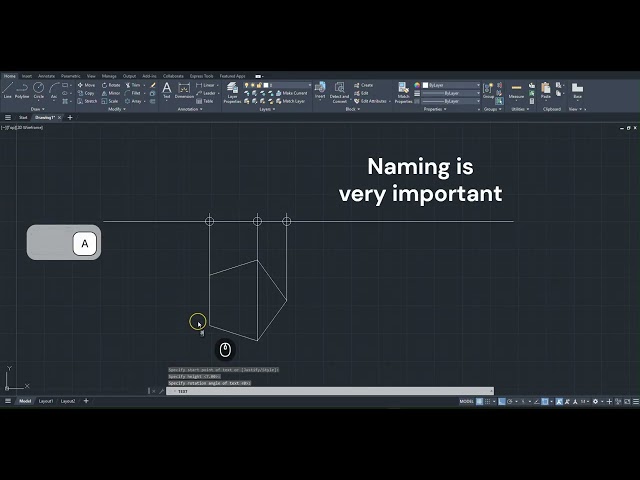Click the Scale tool
This screenshot has width=640, height=480.
(x=110, y=101)
